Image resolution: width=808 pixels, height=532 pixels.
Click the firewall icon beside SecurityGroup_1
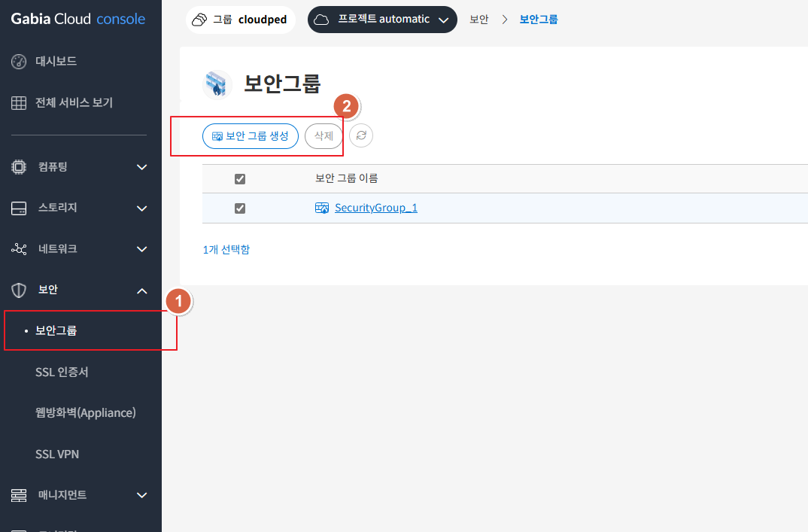[322, 208]
